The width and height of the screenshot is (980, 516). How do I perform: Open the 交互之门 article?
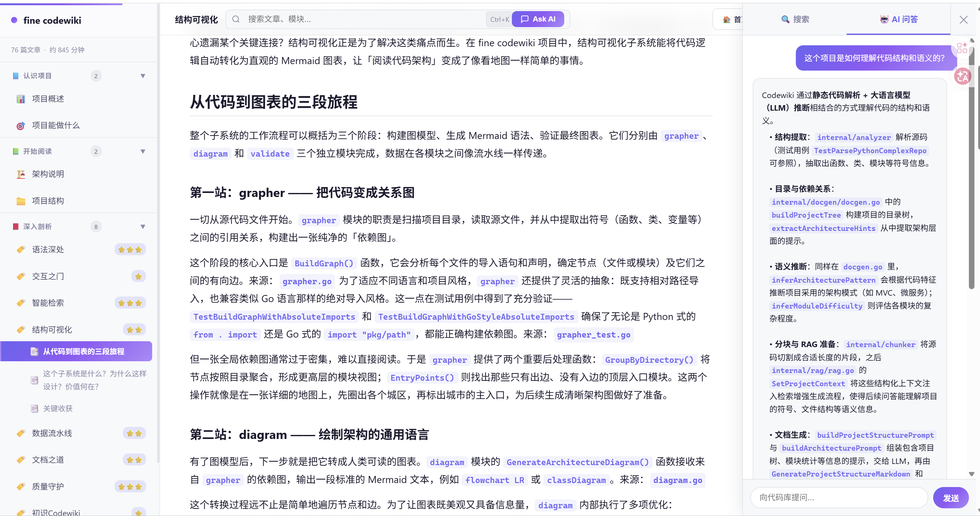tap(48, 276)
